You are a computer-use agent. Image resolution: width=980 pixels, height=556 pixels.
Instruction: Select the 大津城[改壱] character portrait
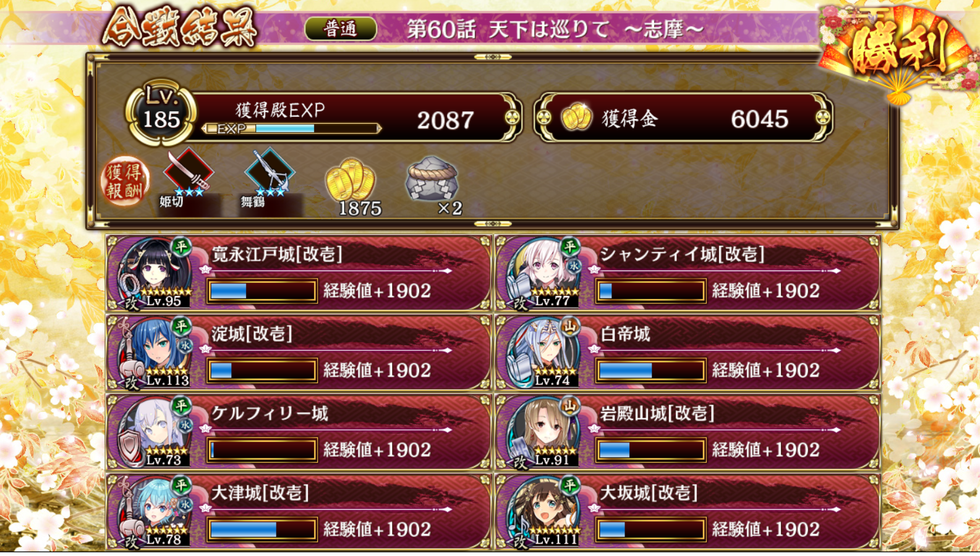click(x=155, y=512)
